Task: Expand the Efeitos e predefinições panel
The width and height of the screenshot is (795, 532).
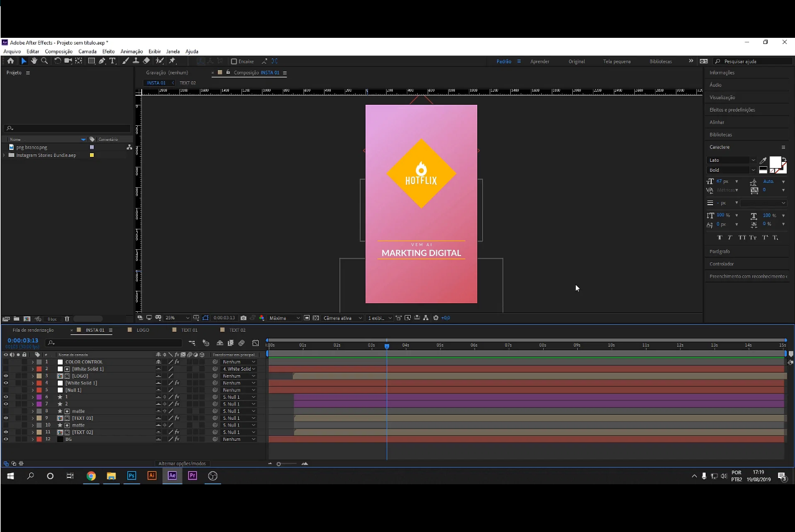Action: click(732, 110)
